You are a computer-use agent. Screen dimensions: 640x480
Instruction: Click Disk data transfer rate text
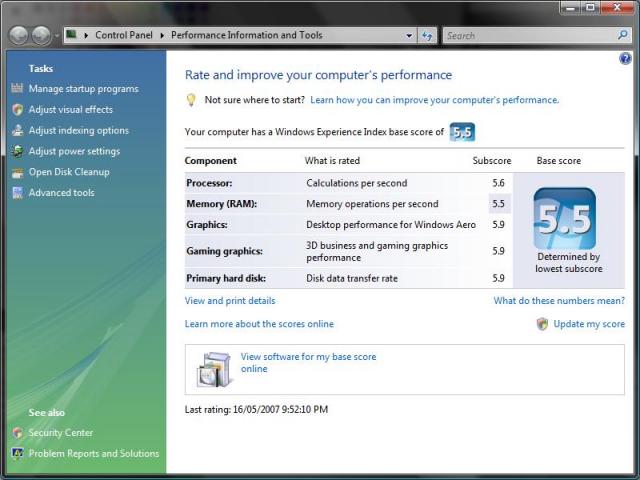point(352,278)
